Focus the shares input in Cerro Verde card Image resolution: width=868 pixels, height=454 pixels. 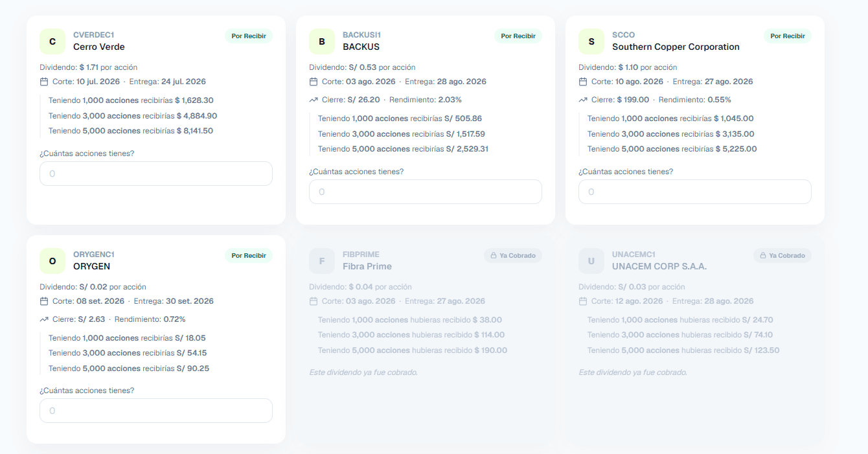coord(156,174)
